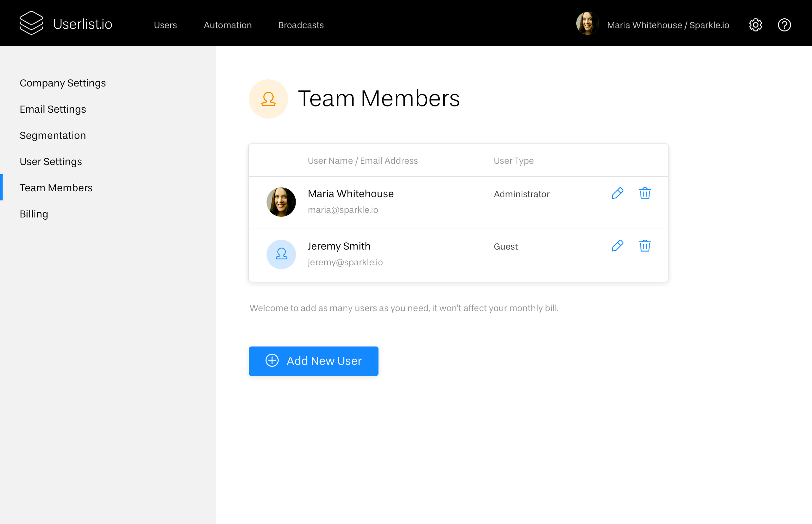The image size is (812, 524).
Task: Click Maria's avatar photo in the table row
Action: (281, 201)
